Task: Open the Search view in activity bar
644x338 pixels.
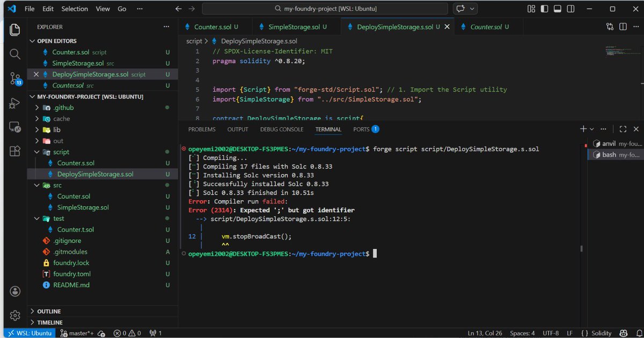Action: 14,54
